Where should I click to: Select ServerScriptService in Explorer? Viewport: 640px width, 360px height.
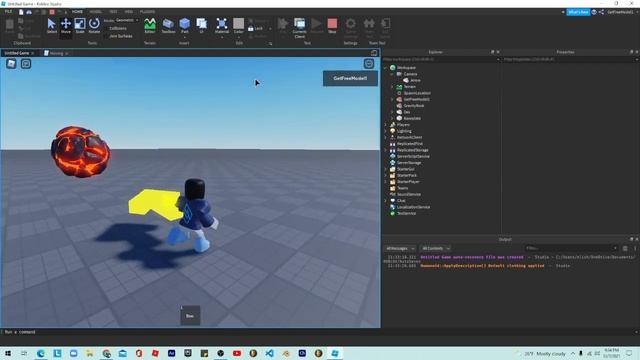[413, 156]
